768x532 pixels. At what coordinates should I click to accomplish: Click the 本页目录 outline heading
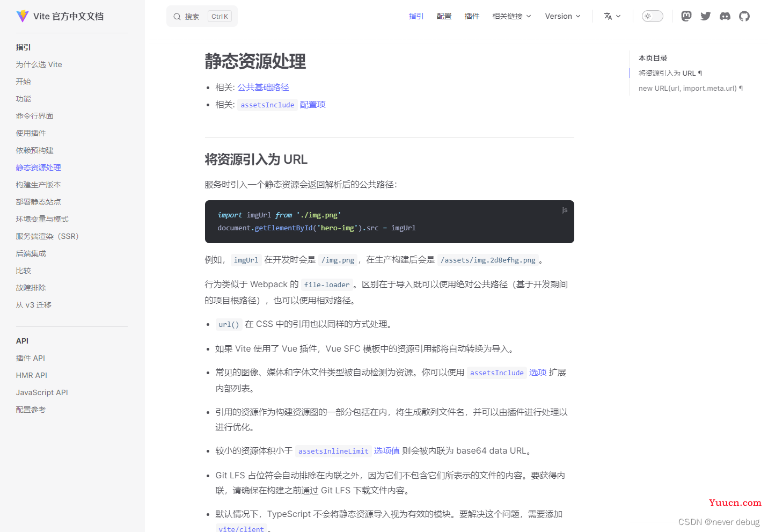point(653,58)
